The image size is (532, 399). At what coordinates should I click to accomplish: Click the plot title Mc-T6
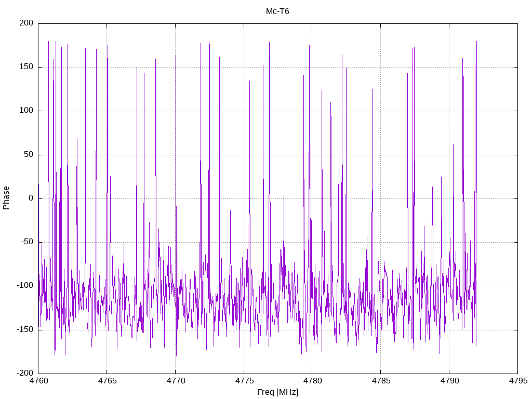[x=277, y=11]
